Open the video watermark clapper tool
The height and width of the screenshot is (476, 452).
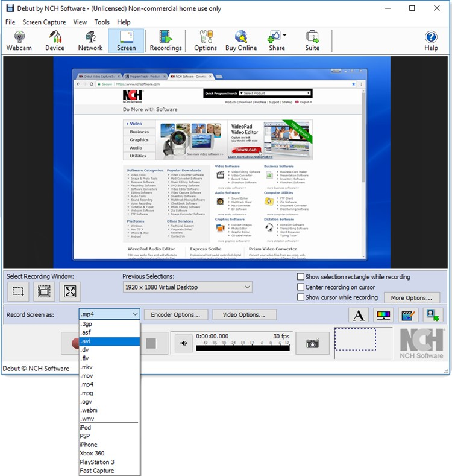tap(408, 315)
